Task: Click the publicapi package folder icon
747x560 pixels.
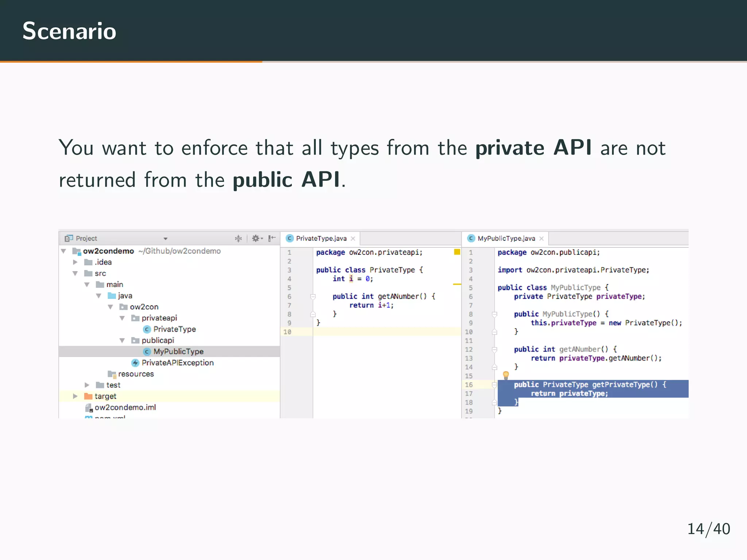Action: (x=135, y=341)
